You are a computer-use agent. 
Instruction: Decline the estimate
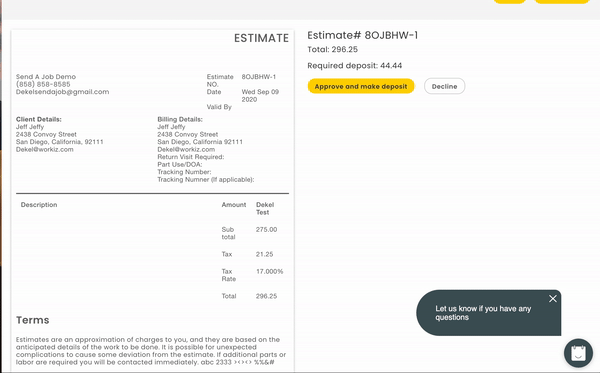point(444,86)
